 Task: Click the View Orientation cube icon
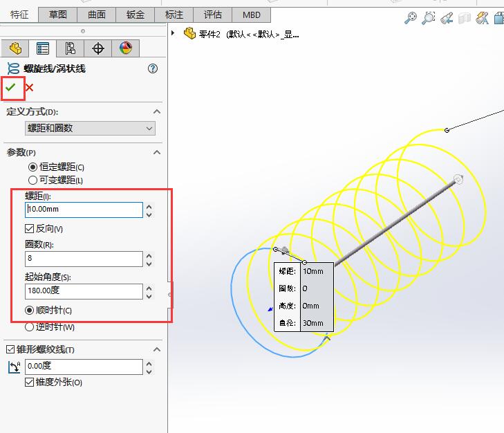pos(499,18)
